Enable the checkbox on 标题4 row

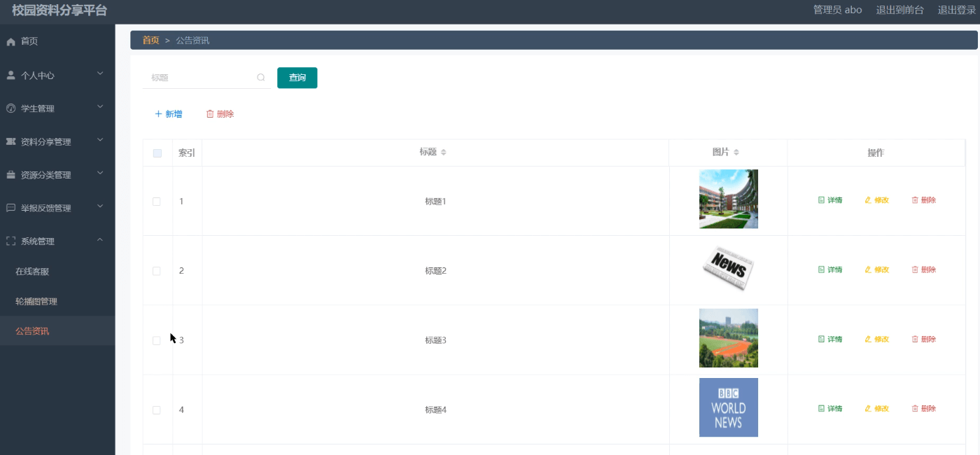click(x=157, y=409)
